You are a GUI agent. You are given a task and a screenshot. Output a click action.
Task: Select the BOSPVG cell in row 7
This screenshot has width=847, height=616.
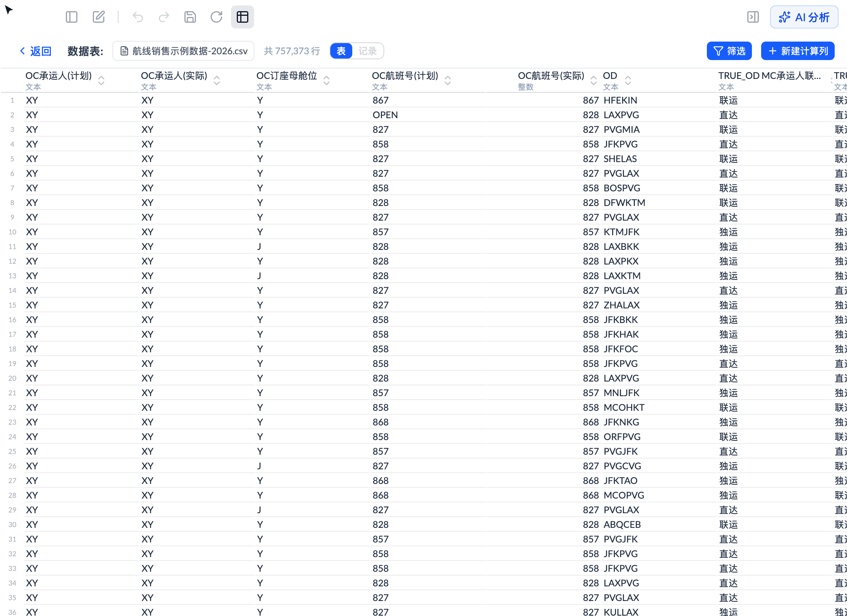[x=658, y=188]
